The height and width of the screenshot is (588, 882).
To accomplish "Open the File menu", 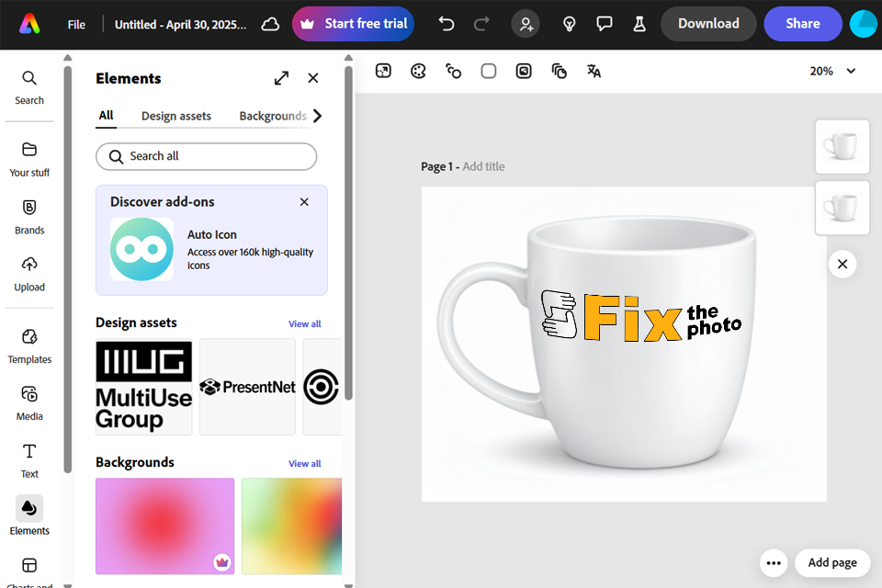I will click(76, 24).
